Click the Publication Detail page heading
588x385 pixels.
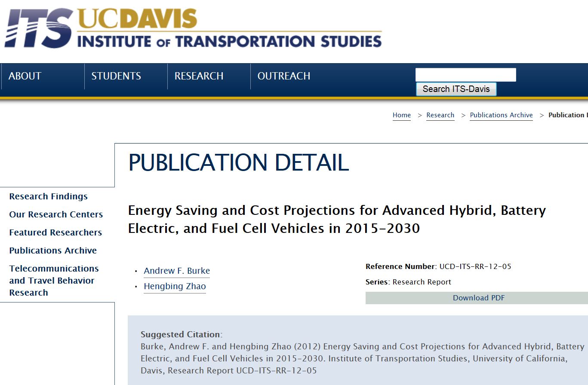[x=238, y=163]
